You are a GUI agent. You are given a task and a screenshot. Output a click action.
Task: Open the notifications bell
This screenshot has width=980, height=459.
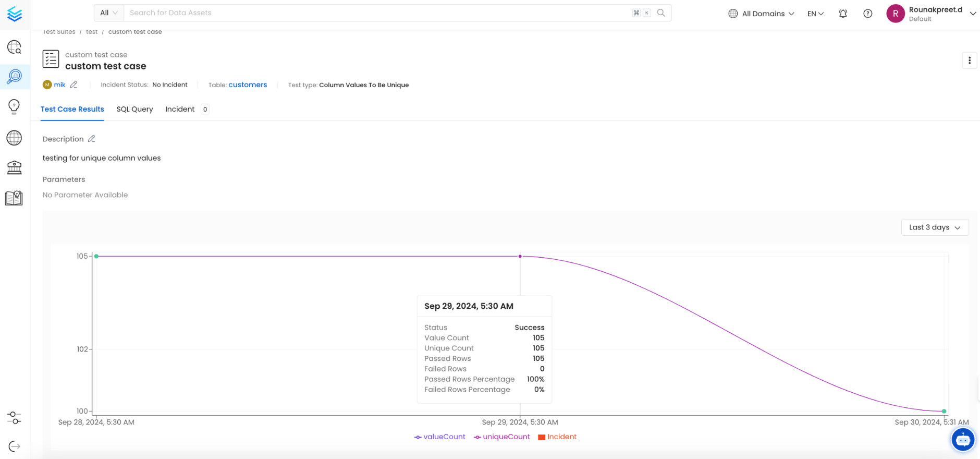(843, 14)
